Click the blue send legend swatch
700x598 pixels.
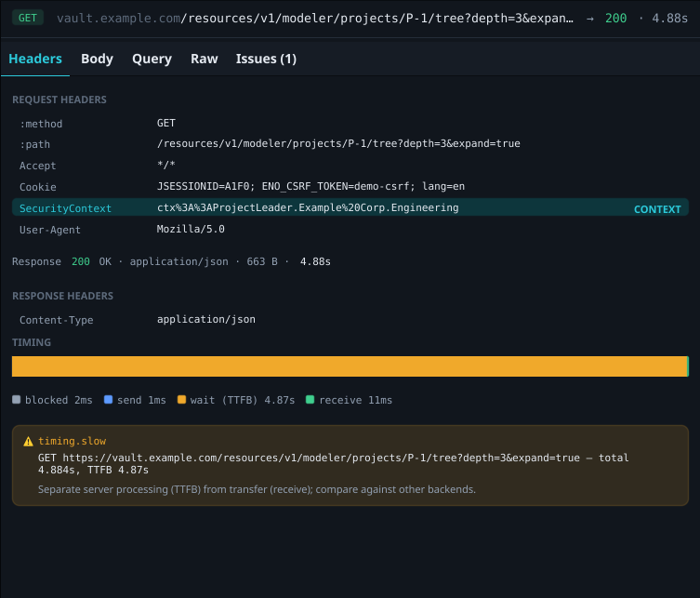coord(108,400)
